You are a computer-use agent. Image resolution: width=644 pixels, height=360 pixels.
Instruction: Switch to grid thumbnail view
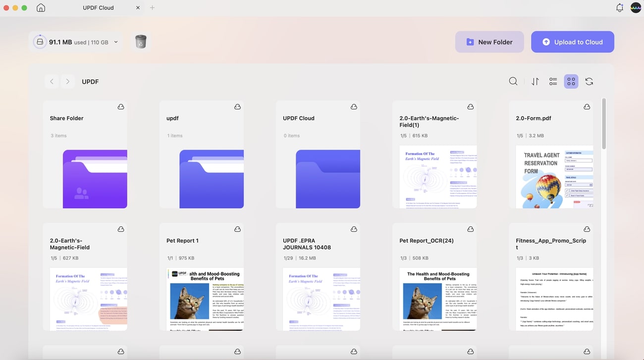coord(571,81)
